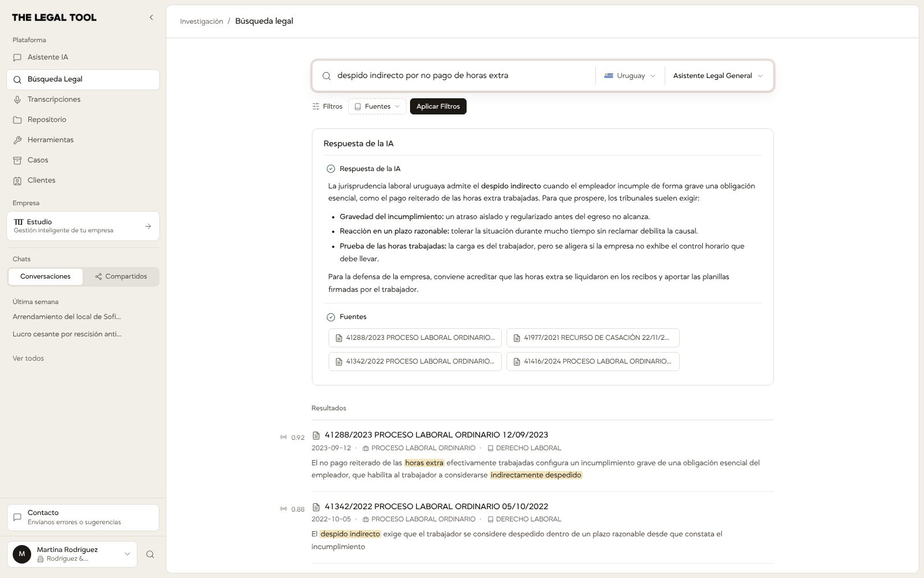Expand the Martina Rodríguez account menu
The height and width of the screenshot is (578, 924).
[x=72, y=554]
